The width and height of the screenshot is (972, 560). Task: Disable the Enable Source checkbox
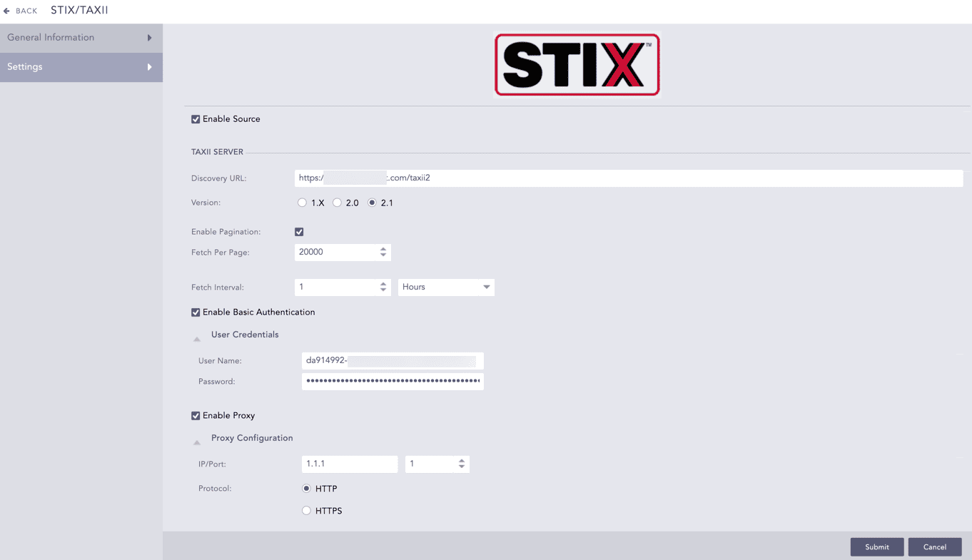195,118
